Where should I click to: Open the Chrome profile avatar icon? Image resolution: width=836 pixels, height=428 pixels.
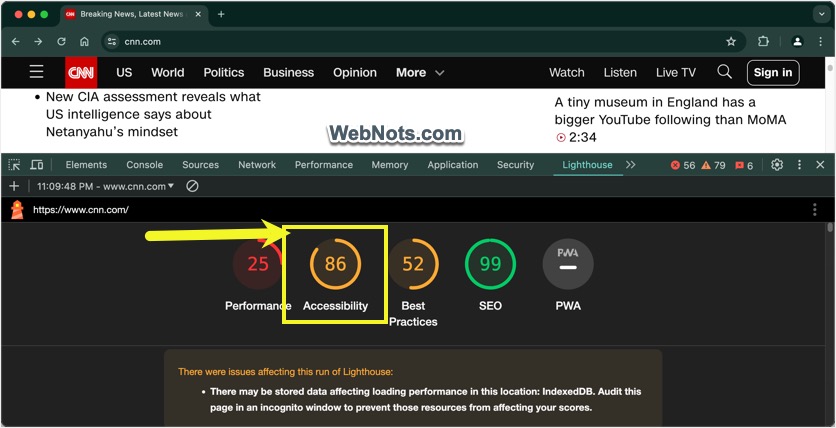[797, 42]
